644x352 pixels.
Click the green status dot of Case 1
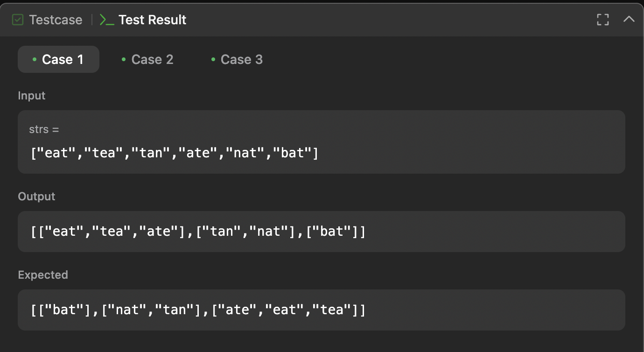click(x=35, y=59)
